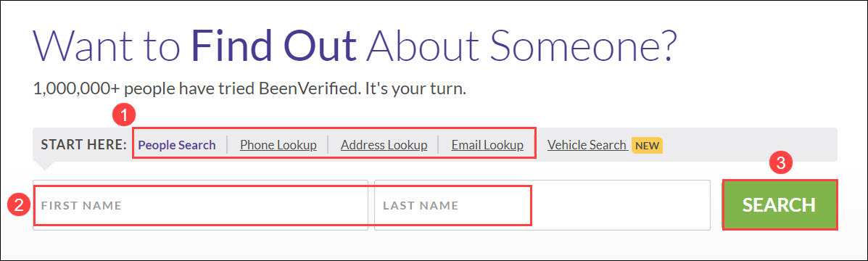Select the People Search tab
Image resolution: width=868 pixels, height=261 pixels.
coord(177,146)
